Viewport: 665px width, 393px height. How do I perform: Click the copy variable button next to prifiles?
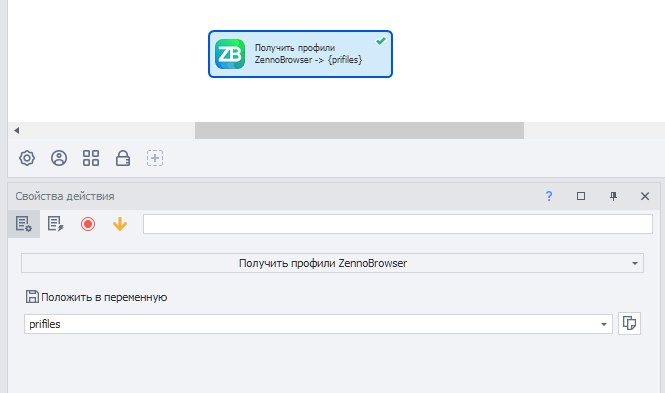coord(629,323)
